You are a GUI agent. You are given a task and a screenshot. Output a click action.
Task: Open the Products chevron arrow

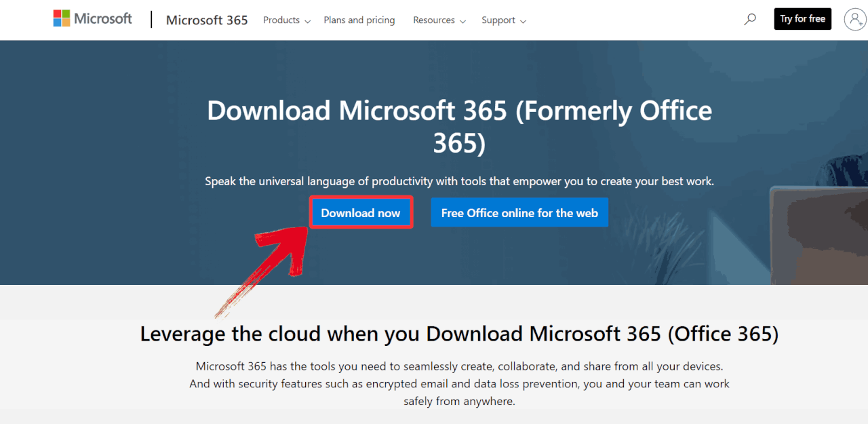coord(308,21)
